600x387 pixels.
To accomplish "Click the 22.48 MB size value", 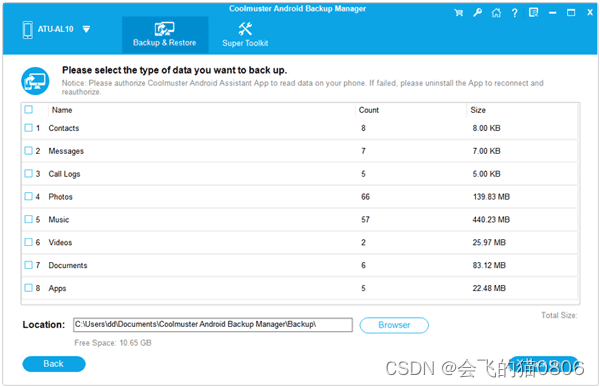I will pyautogui.click(x=489, y=288).
